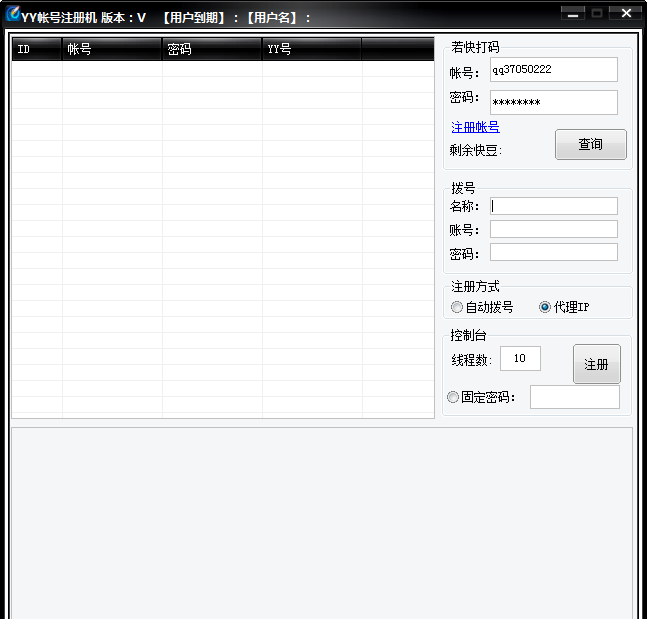Image resolution: width=647 pixels, height=642 pixels.
Task: Click the 密码 column header in list
Action: click(212, 49)
